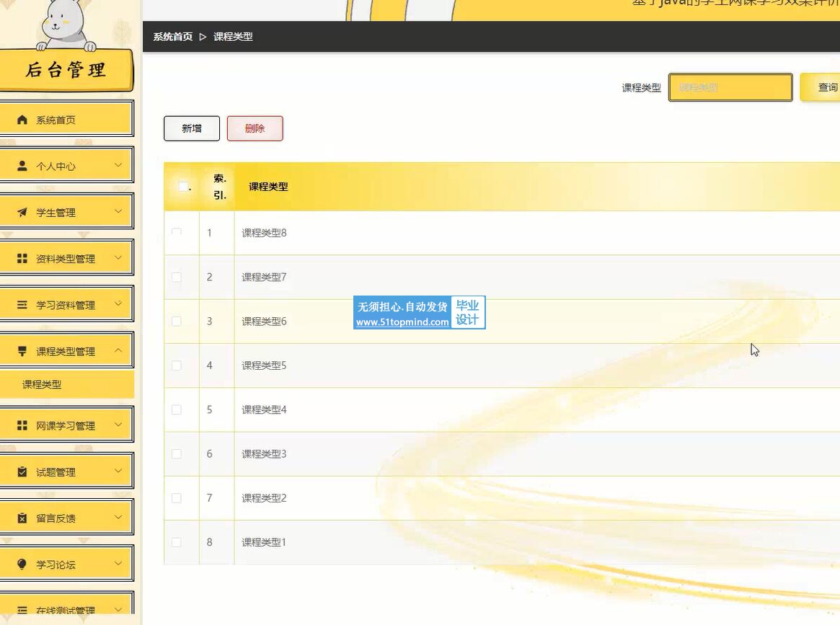Click the lightbulb icon beside 学习论坛
This screenshot has width=840, height=625.
(x=22, y=564)
